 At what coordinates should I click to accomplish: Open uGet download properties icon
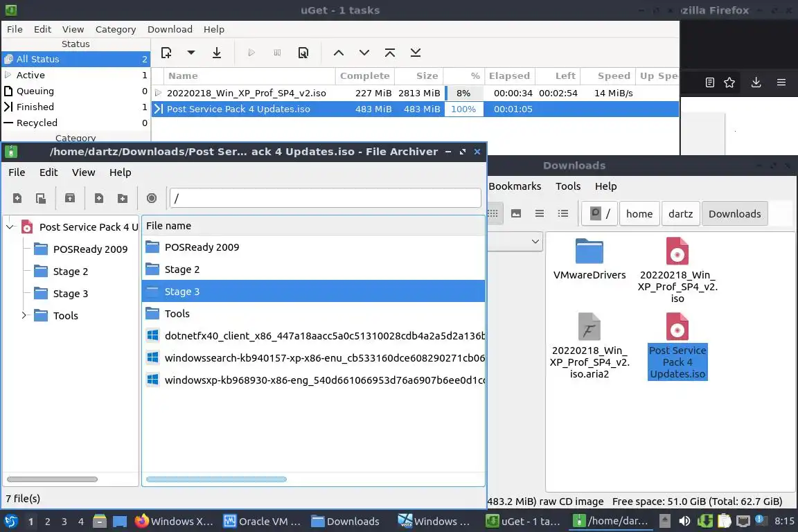(303, 53)
